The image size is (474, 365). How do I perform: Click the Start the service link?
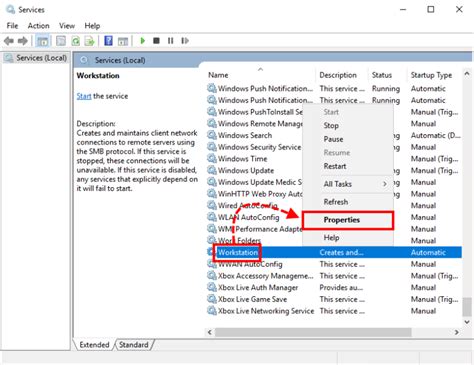pyautogui.click(x=84, y=96)
